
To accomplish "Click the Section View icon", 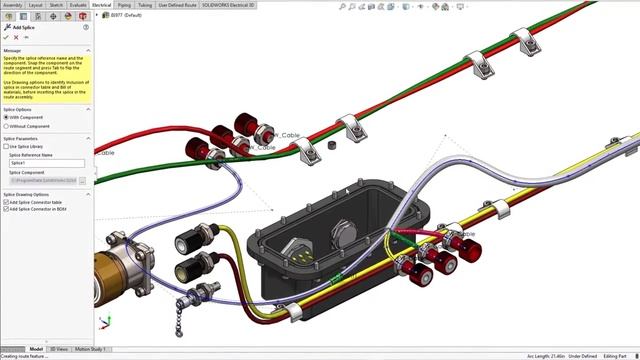I will coord(371,7).
